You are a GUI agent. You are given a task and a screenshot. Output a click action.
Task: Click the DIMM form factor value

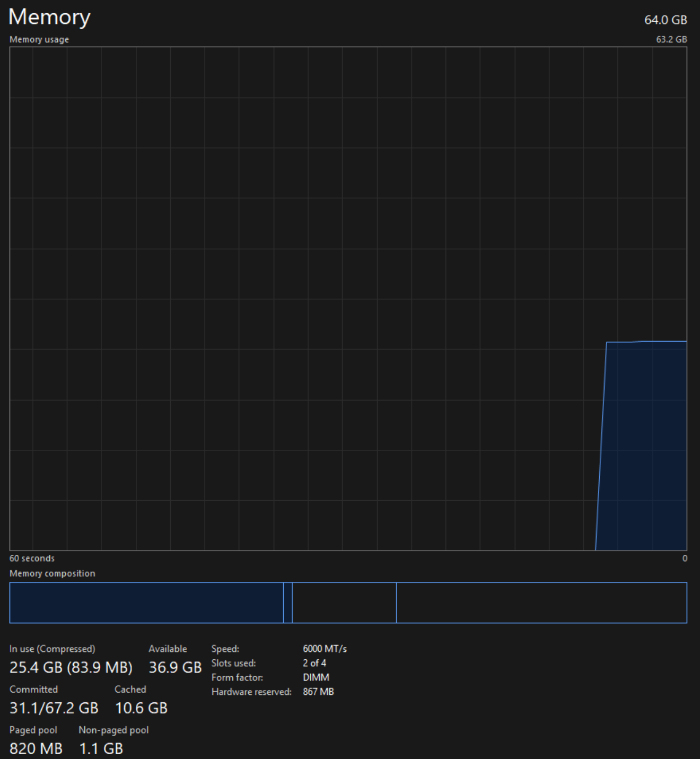316,677
